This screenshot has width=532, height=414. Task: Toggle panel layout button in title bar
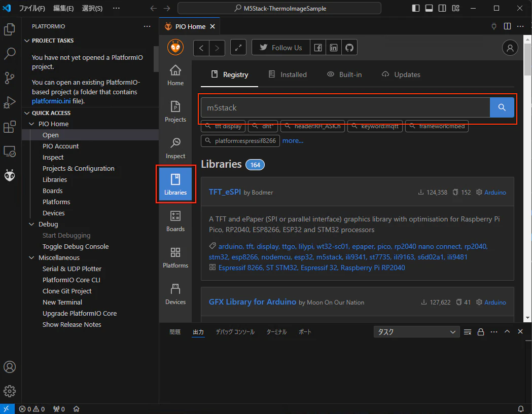pyautogui.click(x=429, y=8)
